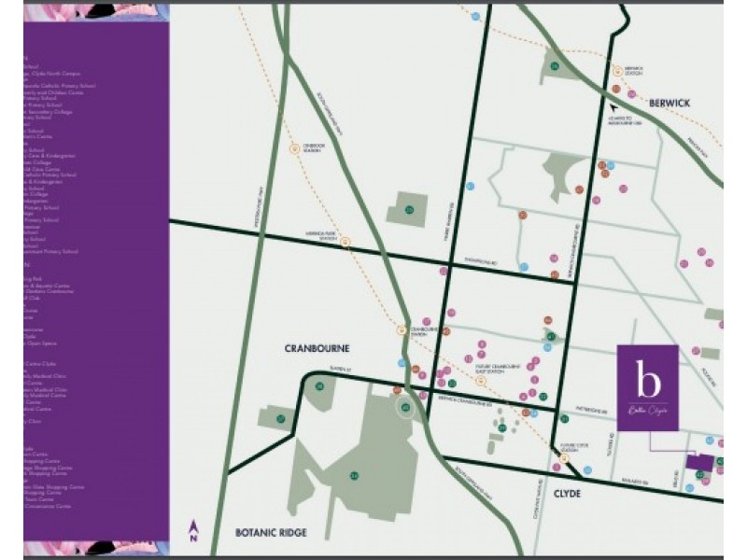Image resolution: width=747 pixels, height=560 pixels.
Task: Click the green marker in the park near Berwick
Action: click(555, 66)
